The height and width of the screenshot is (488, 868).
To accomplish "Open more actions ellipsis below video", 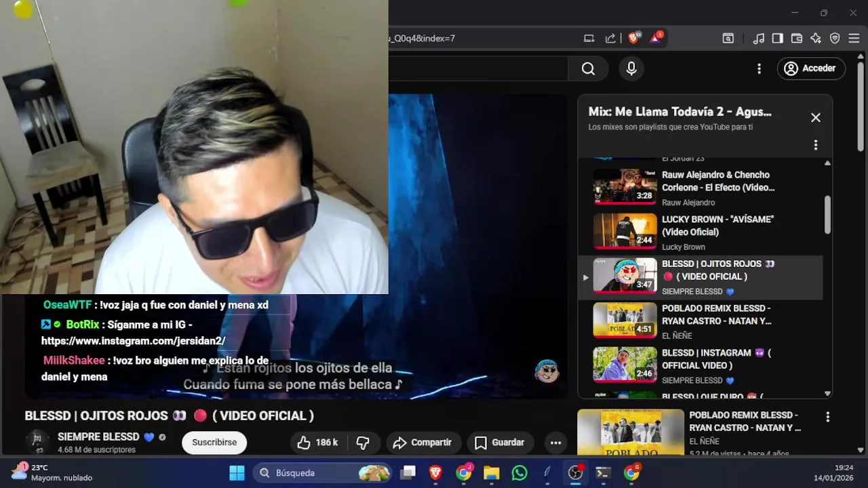I will point(555,443).
